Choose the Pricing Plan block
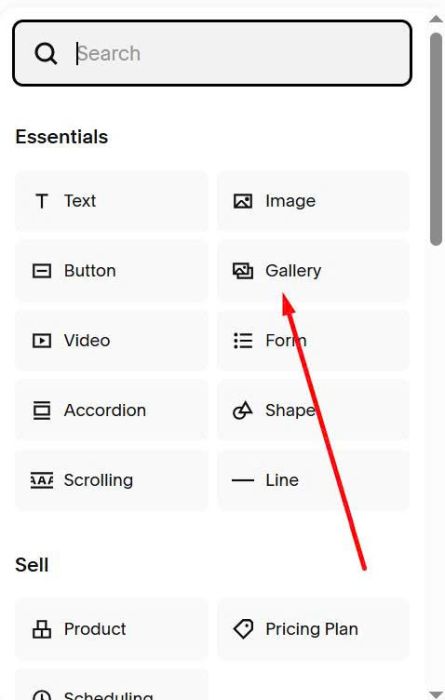 (313, 629)
